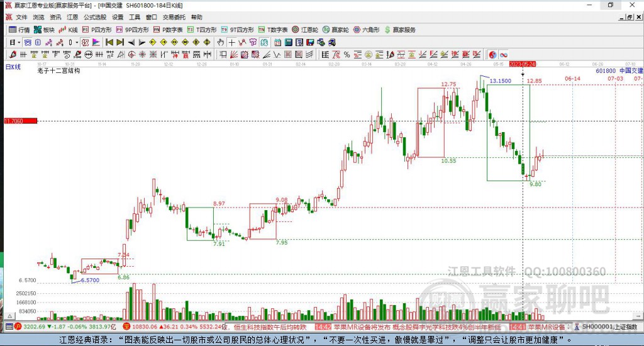Expand the bottom-left up-triangle panel button
The image size is (644, 346).
[10, 316]
